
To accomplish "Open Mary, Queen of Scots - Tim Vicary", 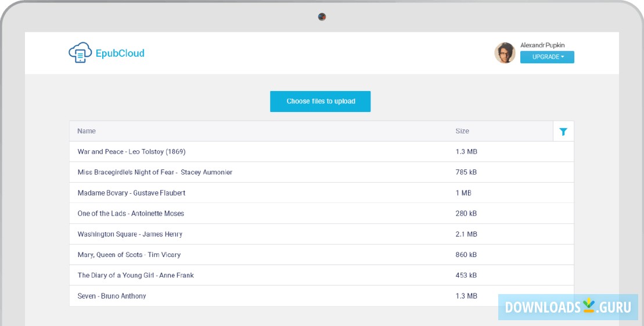I will (129, 255).
